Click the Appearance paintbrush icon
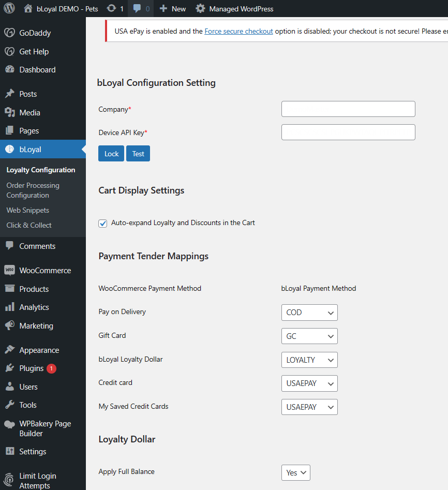This screenshot has height=490, width=448. (10, 350)
